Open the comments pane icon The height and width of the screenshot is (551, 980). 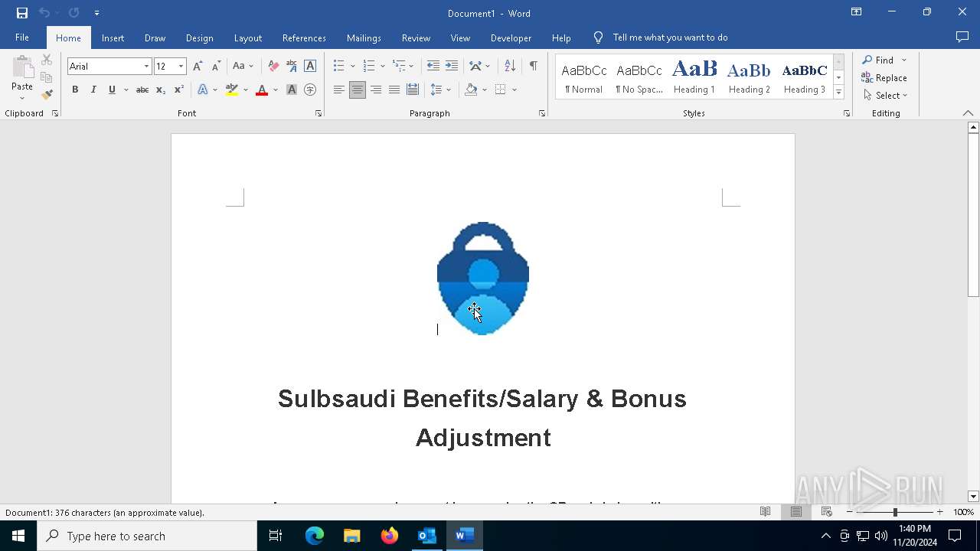click(x=962, y=37)
